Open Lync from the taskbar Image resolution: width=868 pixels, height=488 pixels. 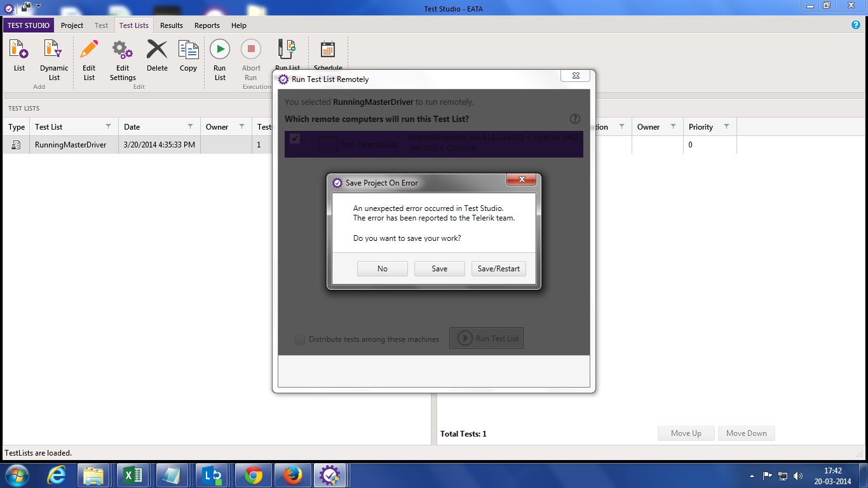(x=212, y=475)
